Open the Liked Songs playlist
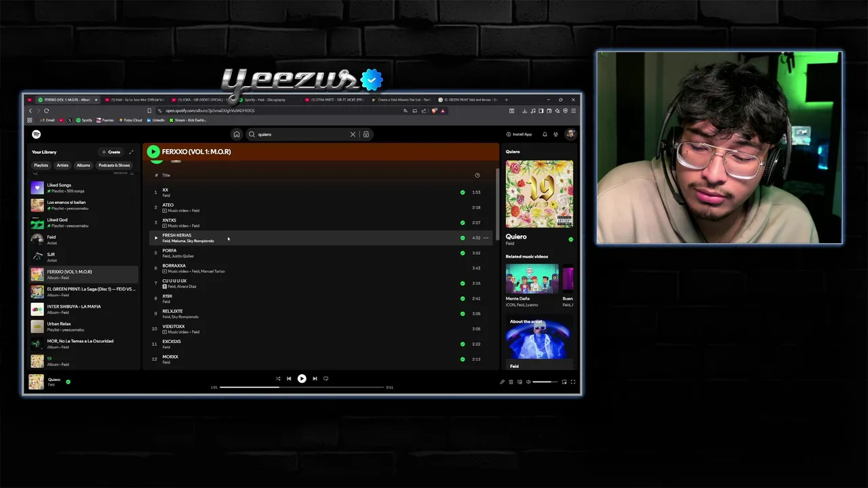Screen dimensions: 868x488 [x=84, y=187]
